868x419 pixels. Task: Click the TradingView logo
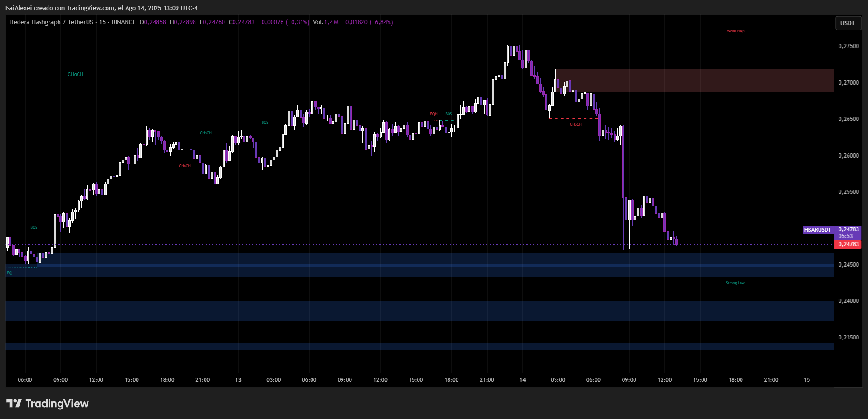tap(48, 403)
